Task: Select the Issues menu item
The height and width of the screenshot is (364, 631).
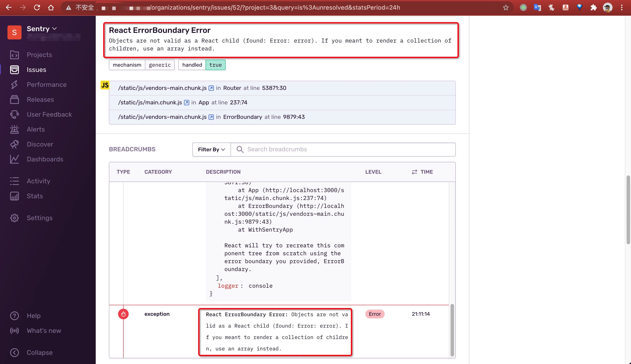Action: (36, 69)
